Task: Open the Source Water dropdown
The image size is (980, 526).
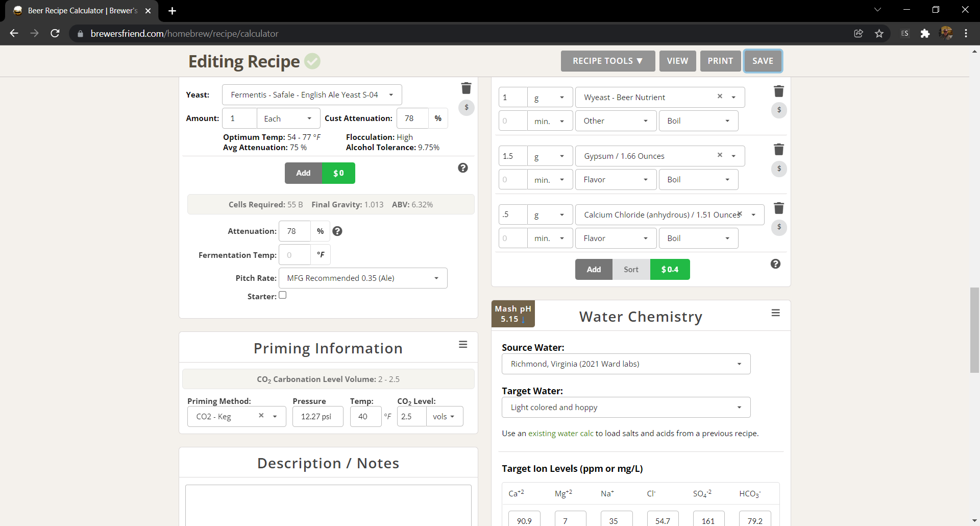Action: 626,364
